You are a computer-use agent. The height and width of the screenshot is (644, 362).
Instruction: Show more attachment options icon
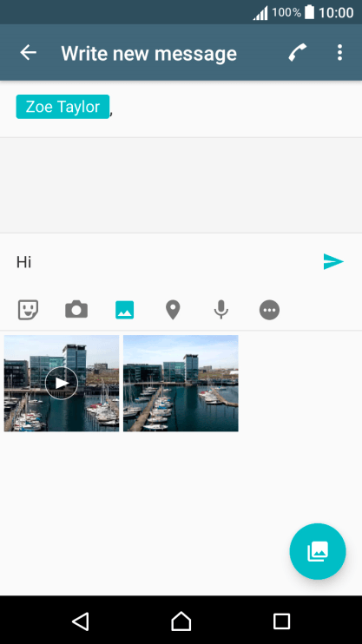pos(270,310)
